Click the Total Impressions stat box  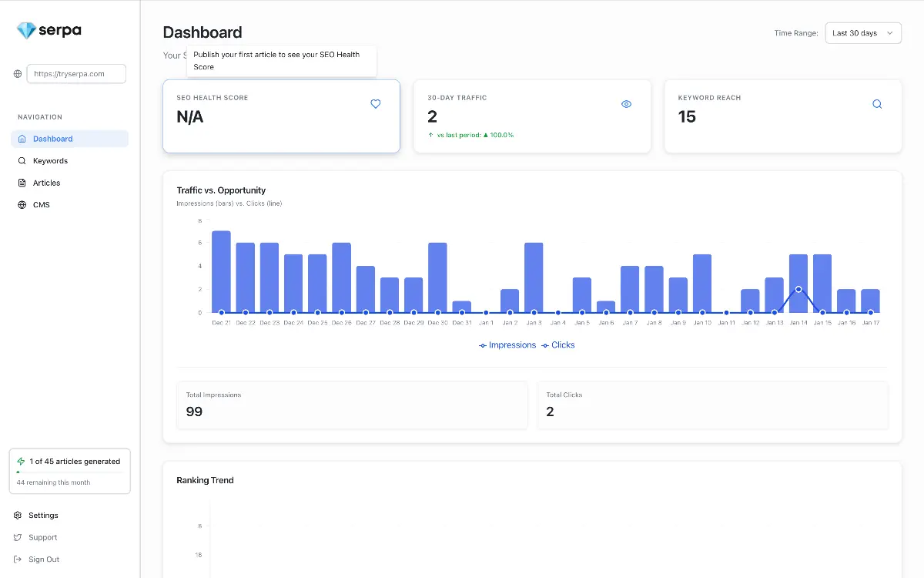point(352,405)
